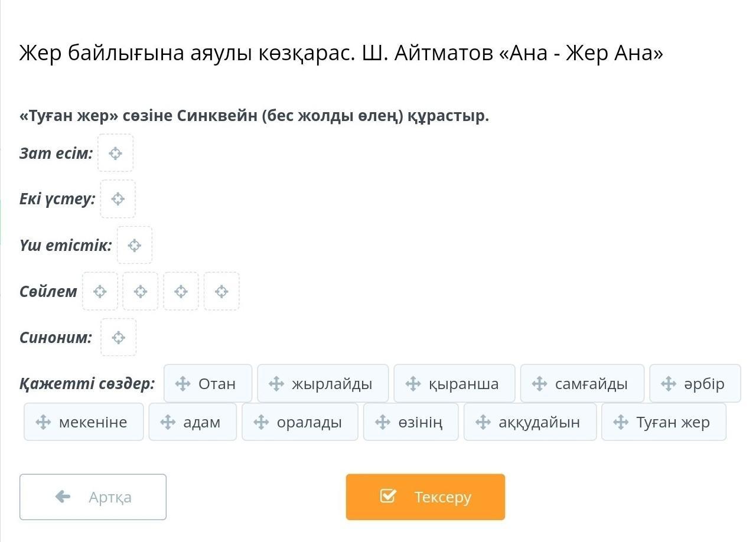Screen dimensions: 756x542
Task: Click the last drop slot in 'Сөйлем' row
Action: [221, 291]
